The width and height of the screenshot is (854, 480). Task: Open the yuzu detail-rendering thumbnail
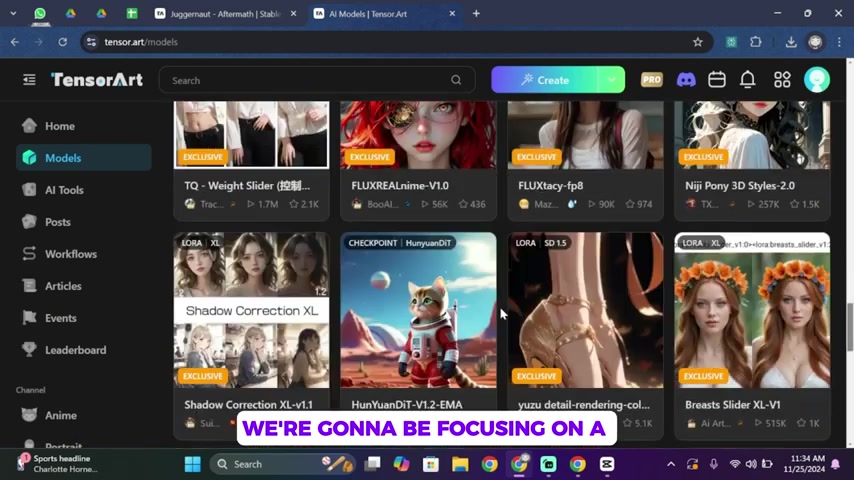click(x=585, y=311)
